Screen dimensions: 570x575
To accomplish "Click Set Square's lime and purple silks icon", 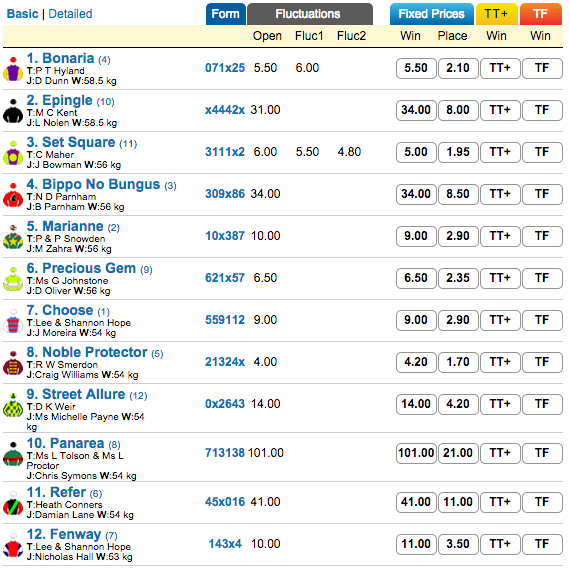I will click(13, 153).
